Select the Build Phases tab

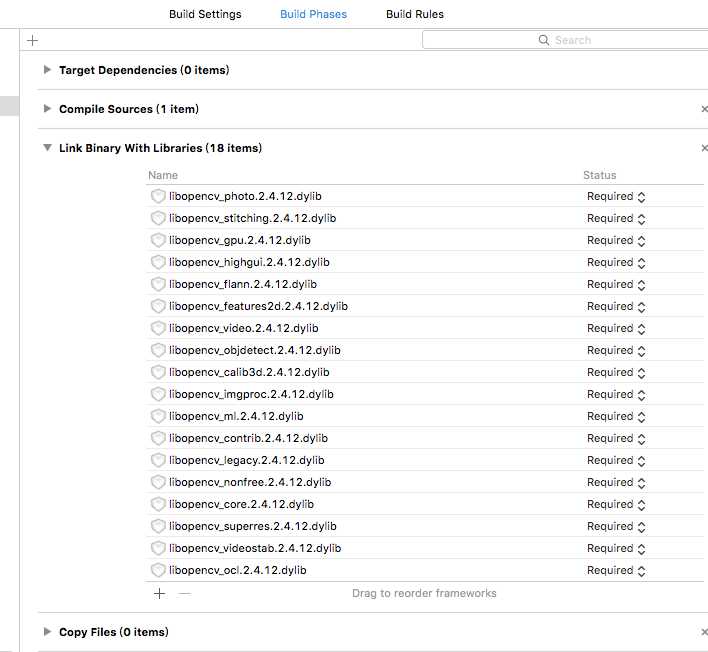tap(313, 14)
